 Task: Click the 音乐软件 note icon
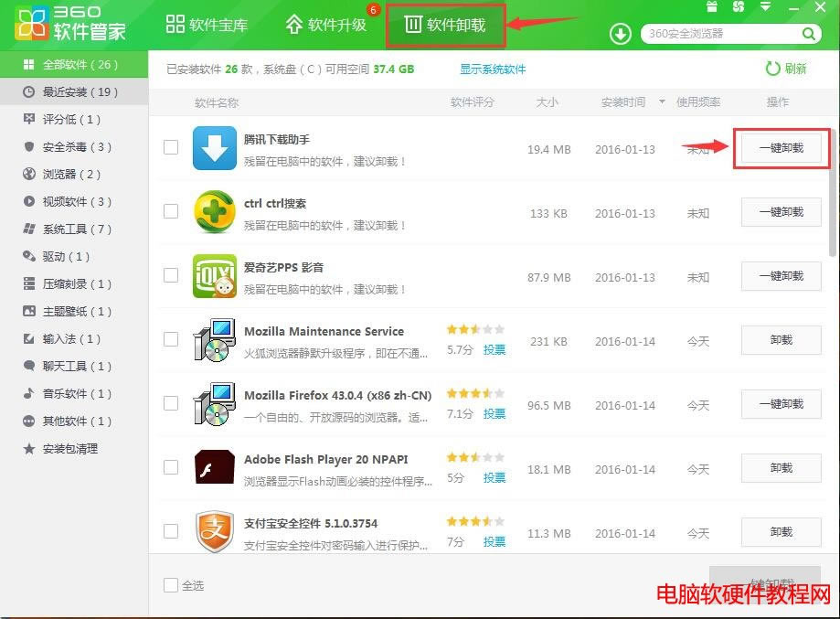[x=29, y=393]
